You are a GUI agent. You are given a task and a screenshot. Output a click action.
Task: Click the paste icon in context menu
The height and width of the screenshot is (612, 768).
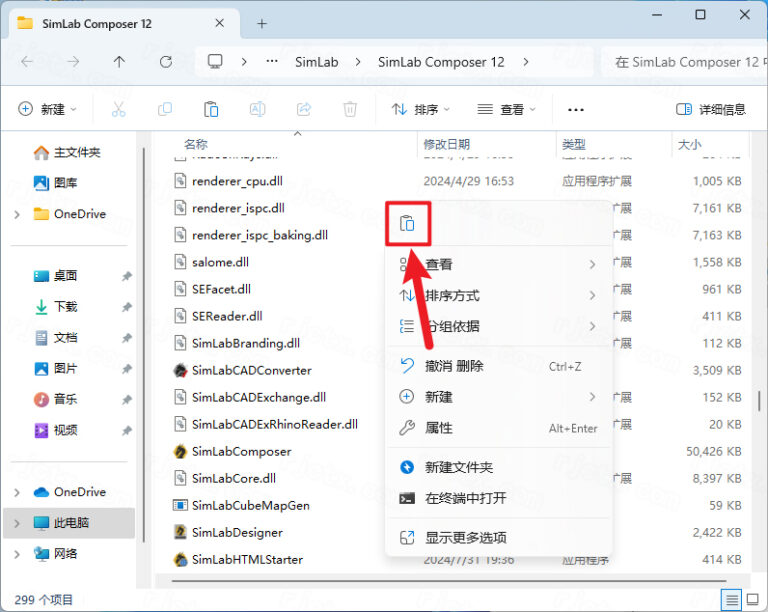click(407, 224)
